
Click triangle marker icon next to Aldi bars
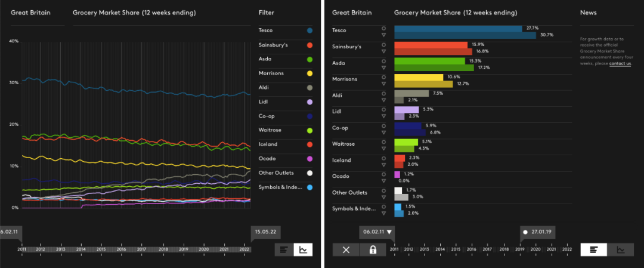pyautogui.click(x=383, y=99)
